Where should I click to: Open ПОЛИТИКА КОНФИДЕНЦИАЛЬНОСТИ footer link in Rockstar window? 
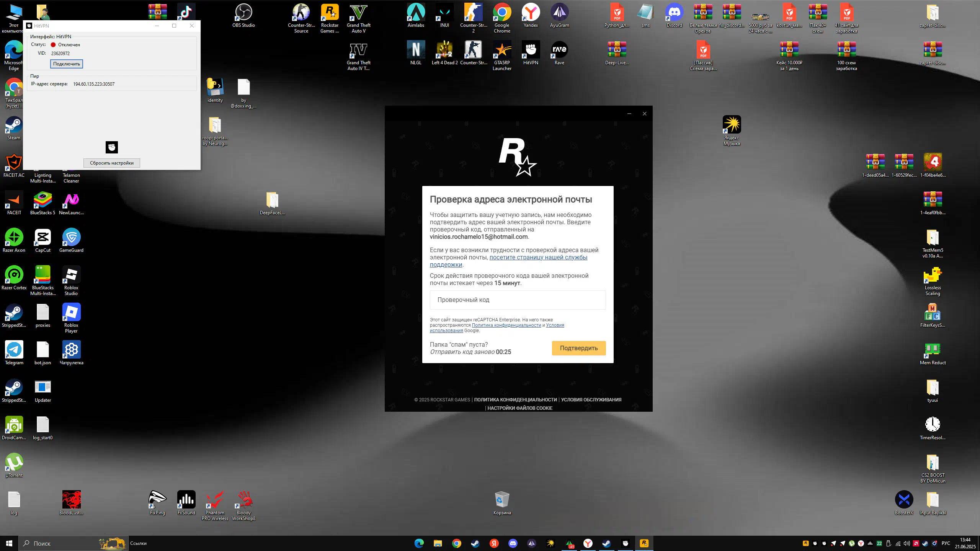pyautogui.click(x=515, y=400)
